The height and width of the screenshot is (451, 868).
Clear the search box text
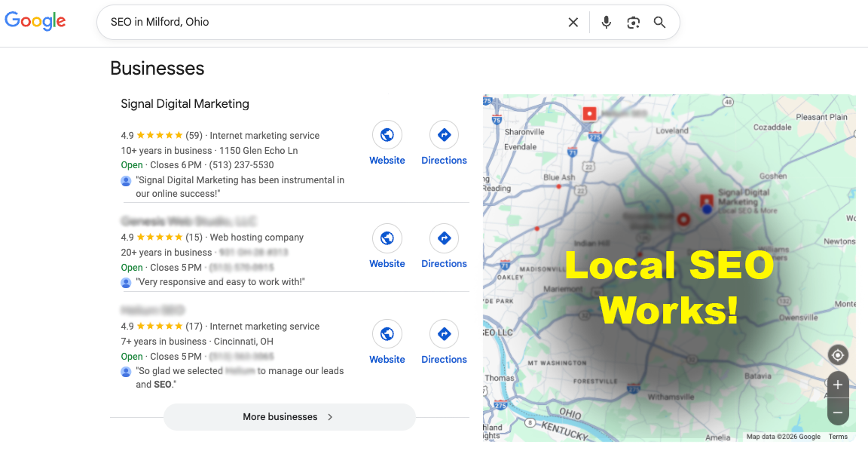coord(573,23)
